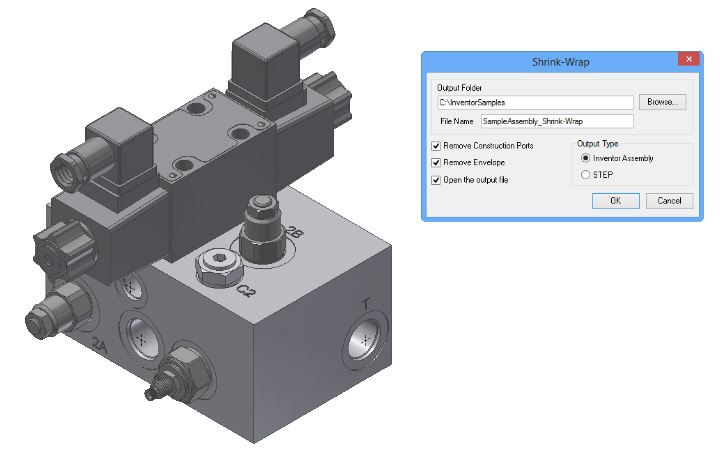Click the File Name text field
The width and height of the screenshot is (720, 450).
(x=557, y=121)
